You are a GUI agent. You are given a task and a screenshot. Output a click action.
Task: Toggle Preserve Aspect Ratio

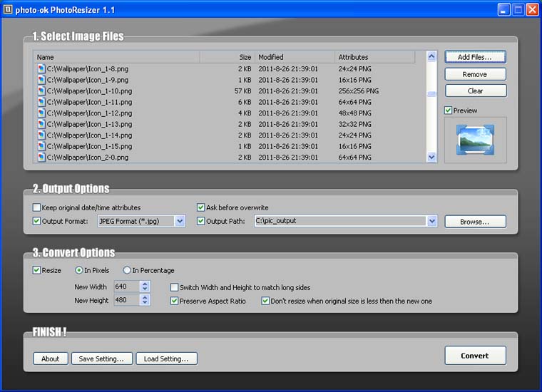(174, 301)
